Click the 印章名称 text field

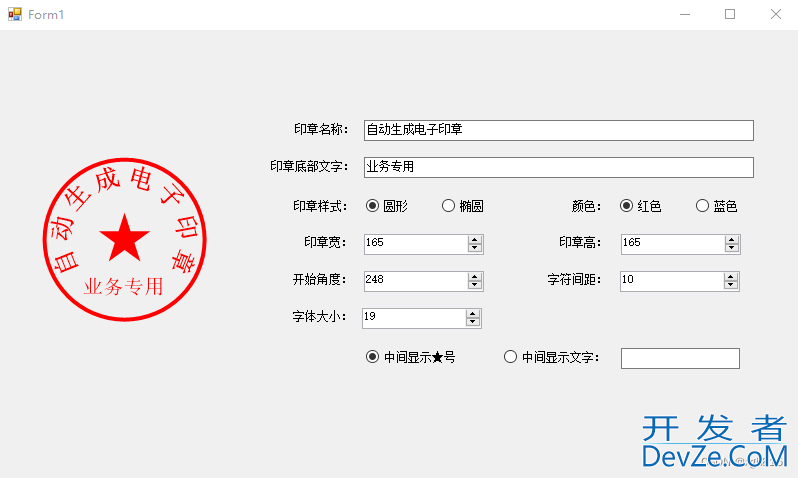(558, 130)
